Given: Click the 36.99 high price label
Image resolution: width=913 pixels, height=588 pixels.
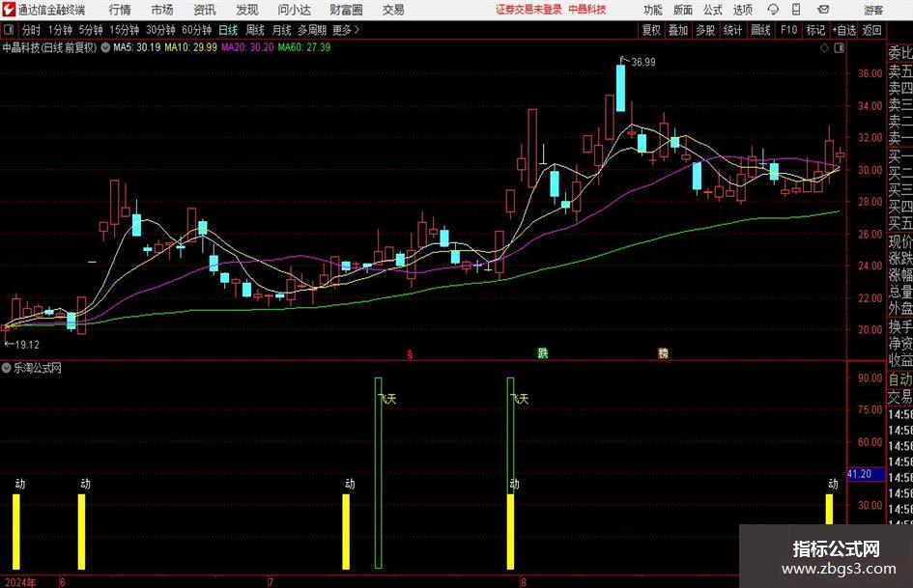Looking at the screenshot, I should 643,63.
